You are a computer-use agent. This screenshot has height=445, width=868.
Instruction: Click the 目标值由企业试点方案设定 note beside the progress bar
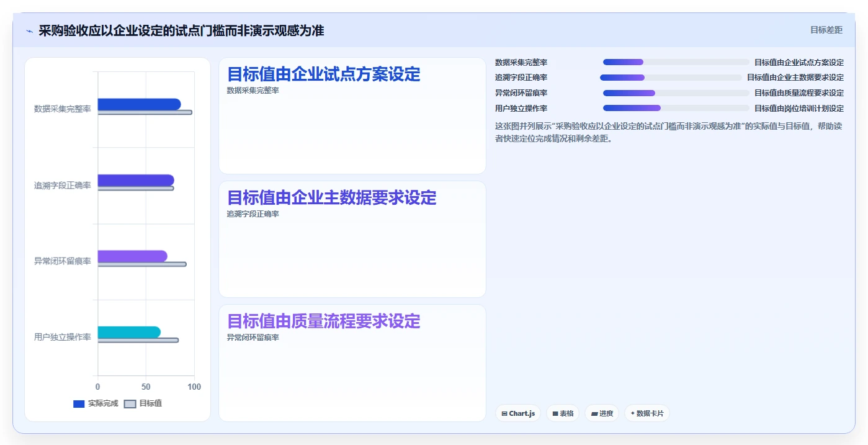point(799,62)
